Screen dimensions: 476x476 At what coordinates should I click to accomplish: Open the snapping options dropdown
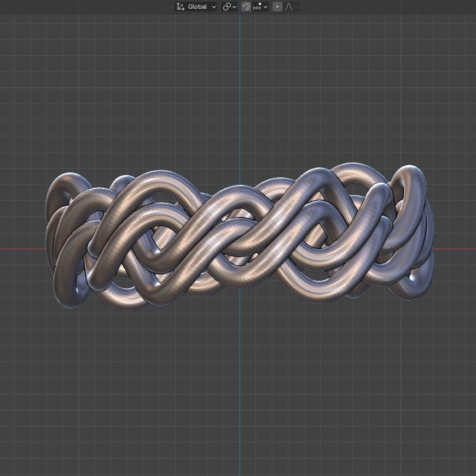[x=260, y=7]
